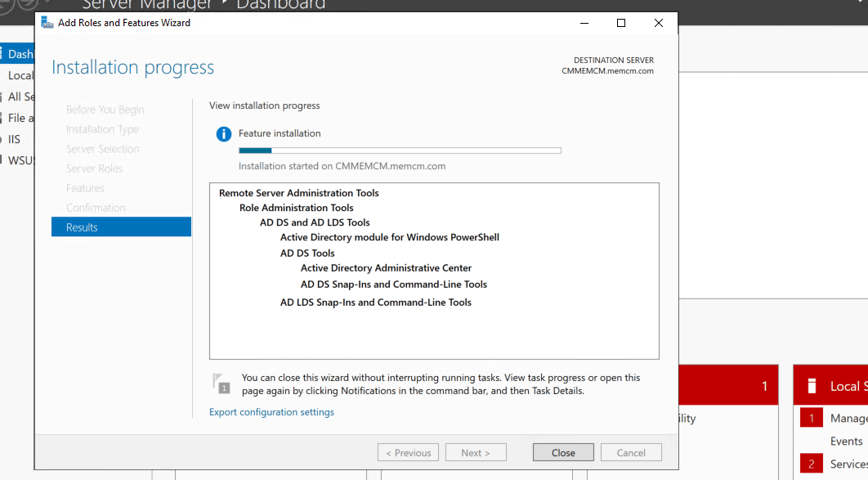
Task: Click AD DS Tools entry
Action: (307, 253)
